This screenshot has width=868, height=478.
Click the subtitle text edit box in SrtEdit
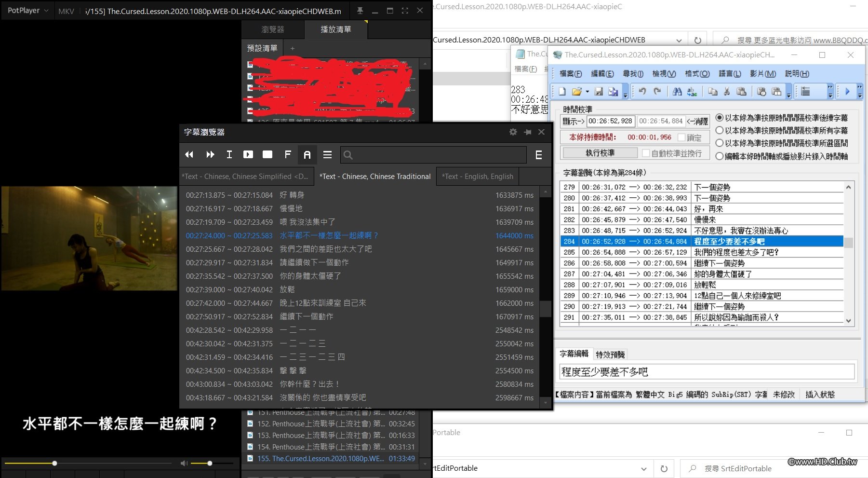(x=707, y=372)
